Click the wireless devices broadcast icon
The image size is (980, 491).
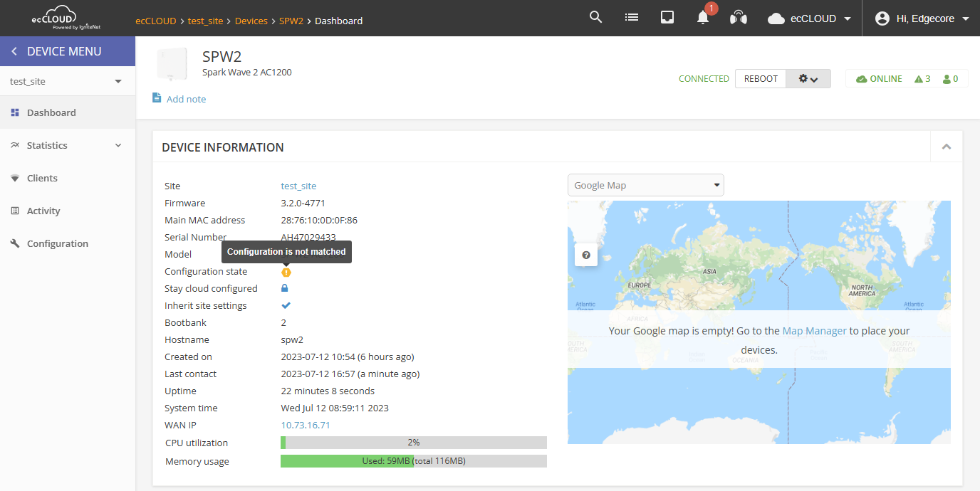point(739,19)
